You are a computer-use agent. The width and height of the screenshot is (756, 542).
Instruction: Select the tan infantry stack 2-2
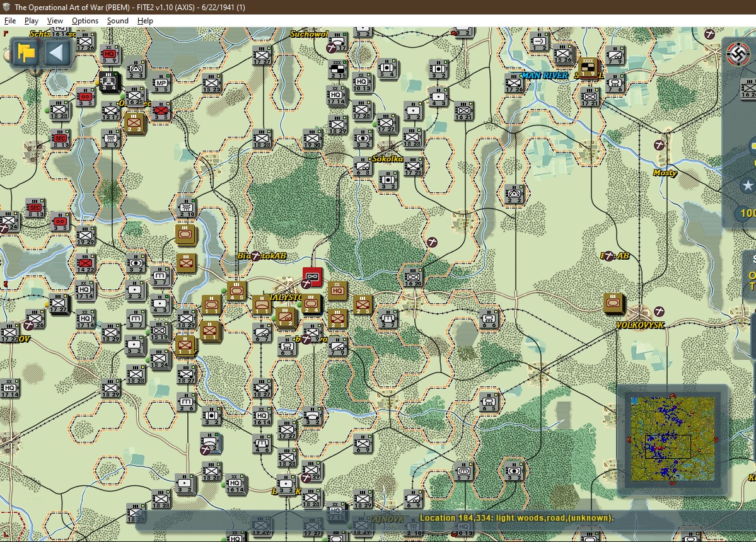(x=134, y=124)
